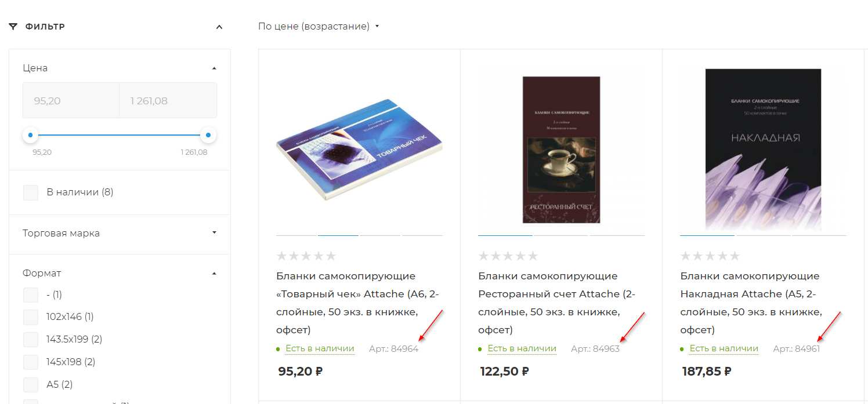Click the maximum price field 1 261,08
The height and width of the screenshot is (404, 868).
coord(168,101)
